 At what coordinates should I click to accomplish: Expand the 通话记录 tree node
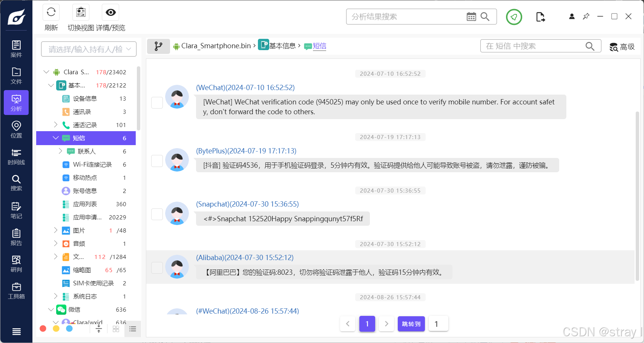point(55,124)
